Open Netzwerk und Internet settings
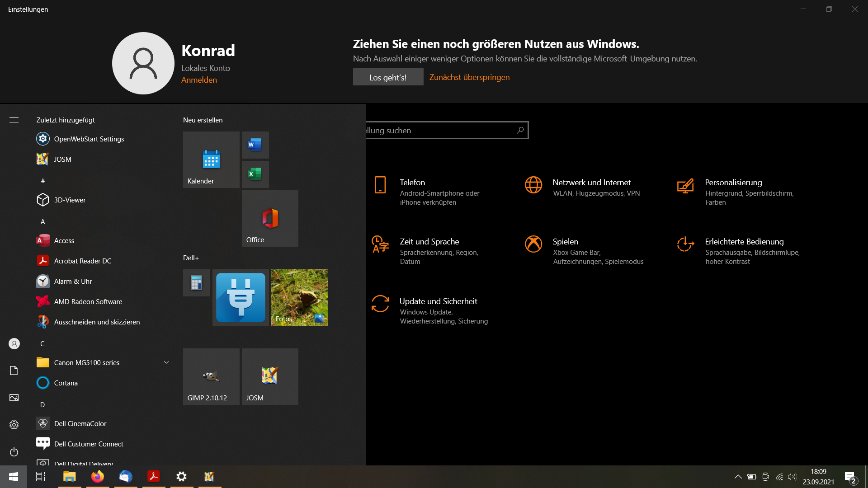 [591, 183]
